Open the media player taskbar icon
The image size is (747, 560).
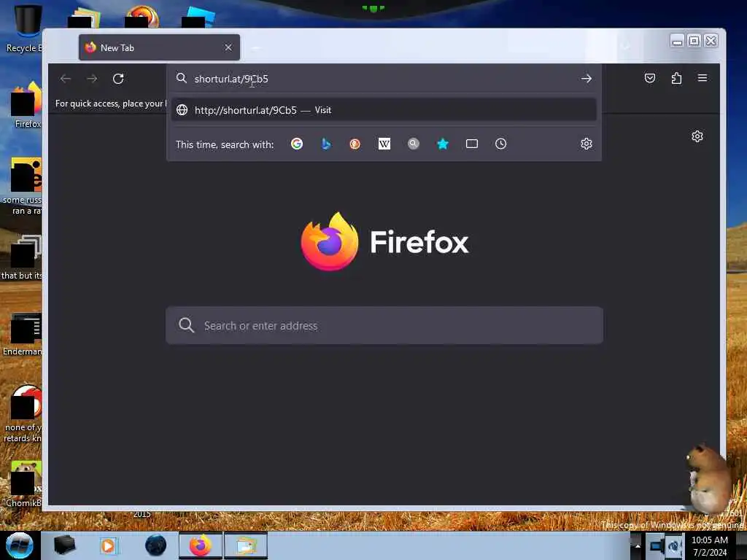click(x=108, y=545)
